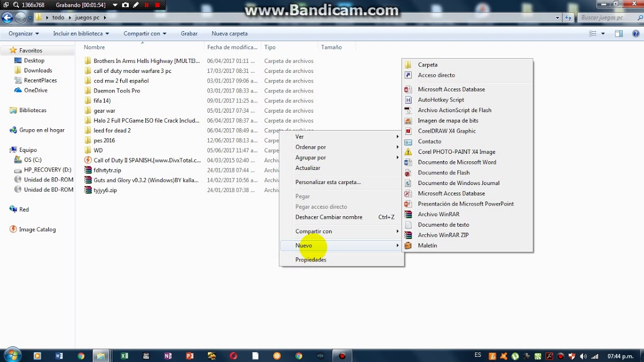Create a new Carpeta from Nuevo submenu

467,65
